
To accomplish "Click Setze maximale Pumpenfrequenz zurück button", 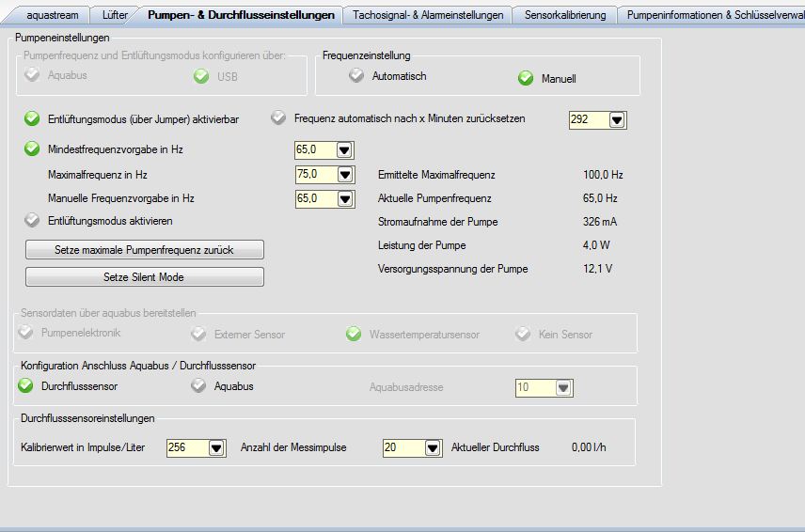I will (x=144, y=250).
